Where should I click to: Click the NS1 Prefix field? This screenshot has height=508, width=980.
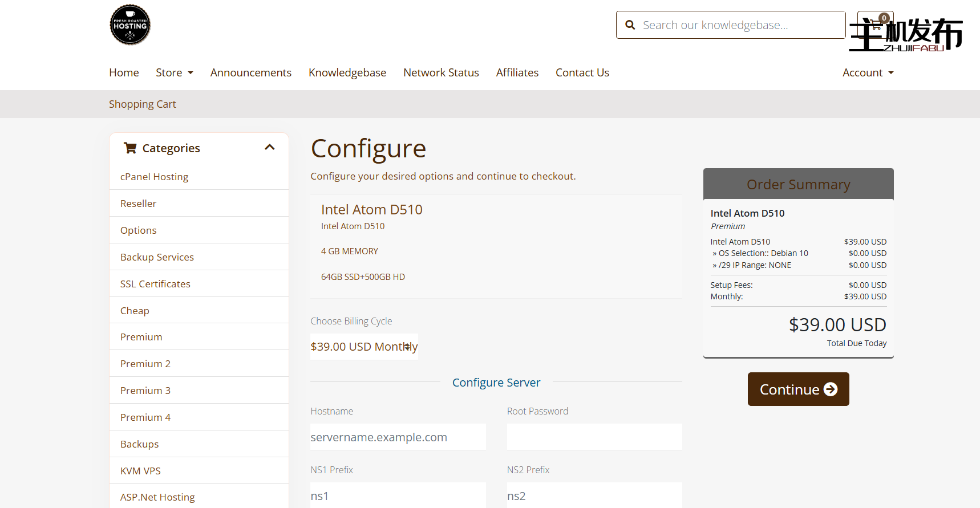coord(398,495)
